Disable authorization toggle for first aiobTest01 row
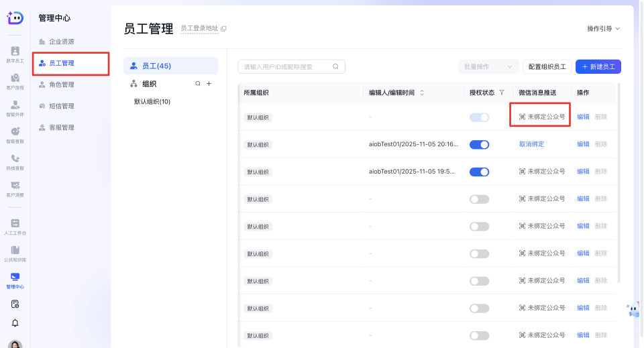This screenshot has width=644, height=348. click(x=479, y=144)
